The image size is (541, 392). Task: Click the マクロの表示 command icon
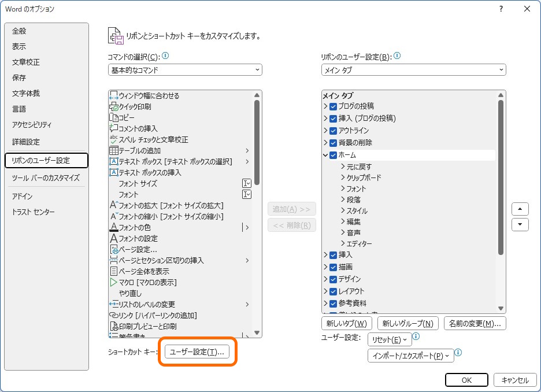click(x=114, y=282)
